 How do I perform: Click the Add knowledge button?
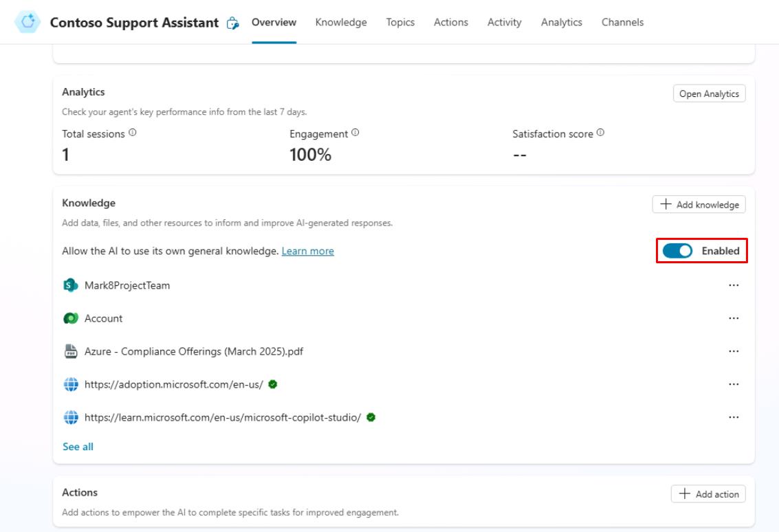pyautogui.click(x=699, y=204)
